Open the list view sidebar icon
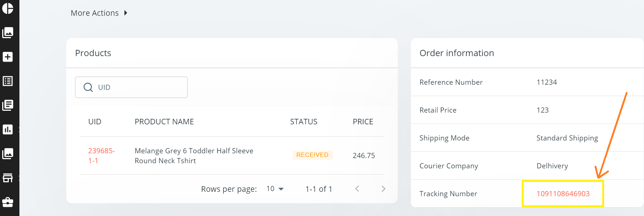644x216 pixels. click(8, 81)
